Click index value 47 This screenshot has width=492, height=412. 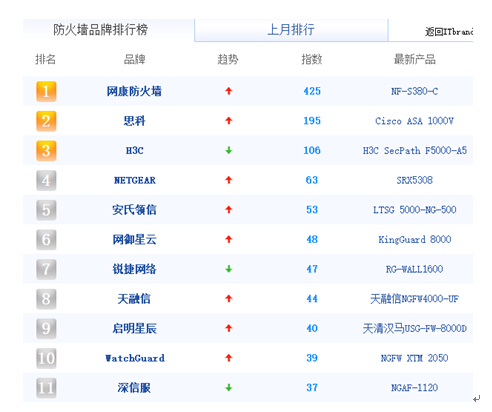(312, 269)
